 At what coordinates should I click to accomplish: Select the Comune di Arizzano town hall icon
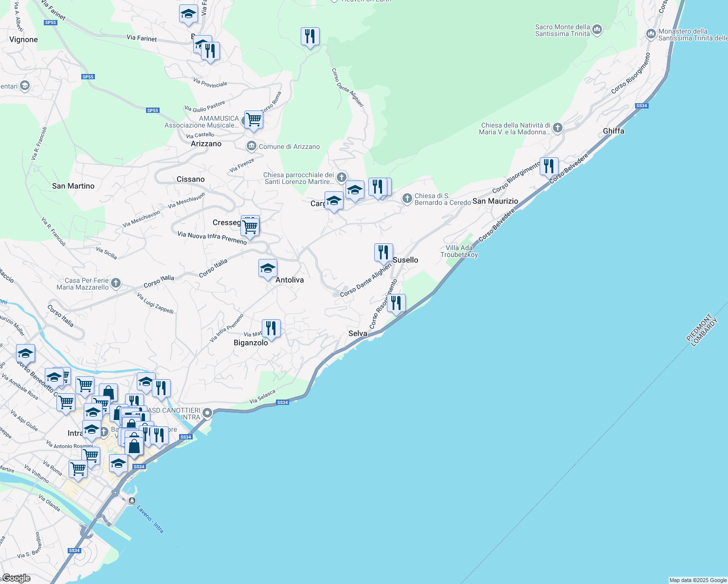(x=251, y=146)
